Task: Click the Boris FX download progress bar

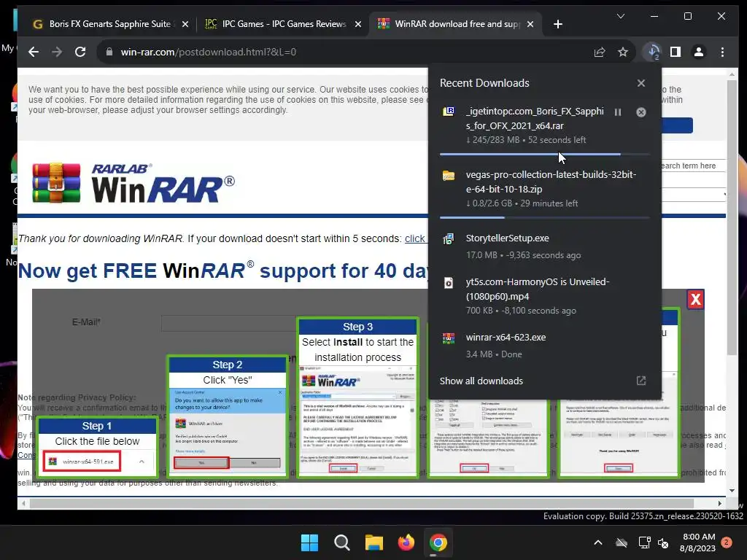Action: pos(544,155)
